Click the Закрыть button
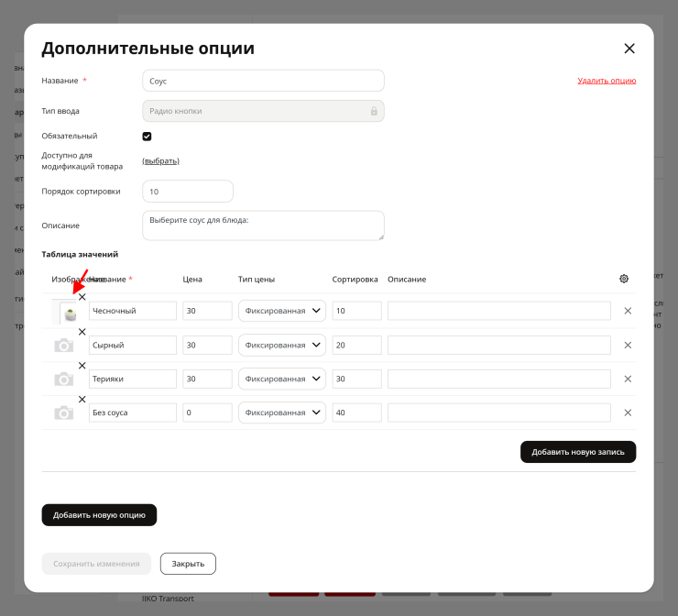 coord(188,564)
